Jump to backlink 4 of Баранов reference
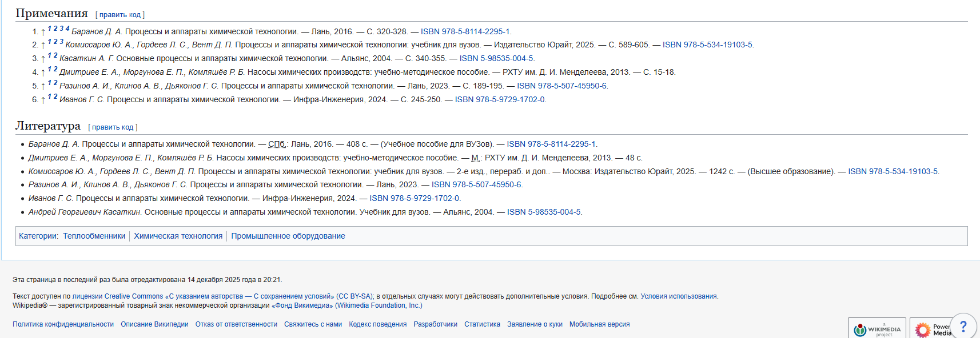Screen dimensions: 980x338 click(x=67, y=29)
